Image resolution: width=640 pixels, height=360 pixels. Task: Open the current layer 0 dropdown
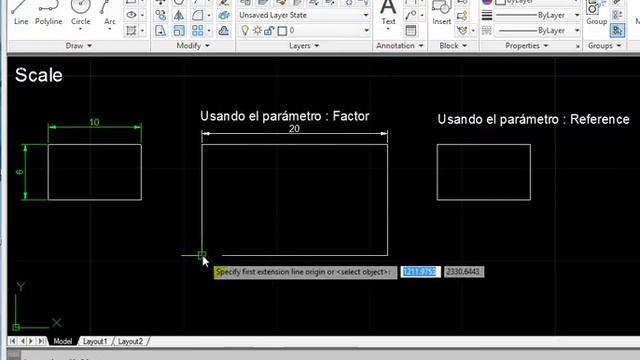pos(366,31)
